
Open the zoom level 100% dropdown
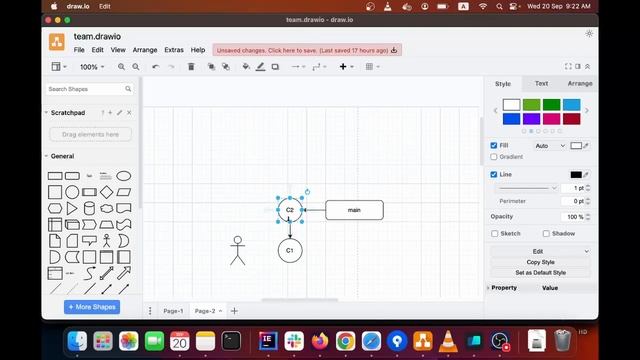point(92,67)
